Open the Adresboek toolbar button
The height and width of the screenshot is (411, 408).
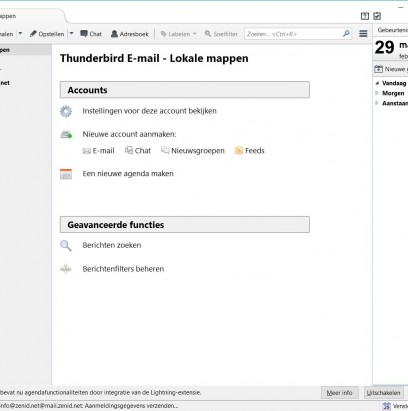tap(130, 34)
